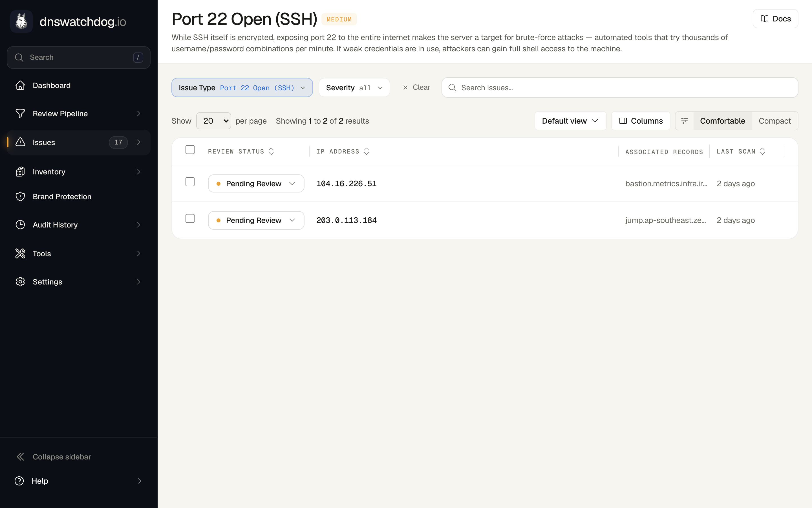
Task: Open Pending Review status for 104.16.226.51
Action: pyautogui.click(x=256, y=183)
